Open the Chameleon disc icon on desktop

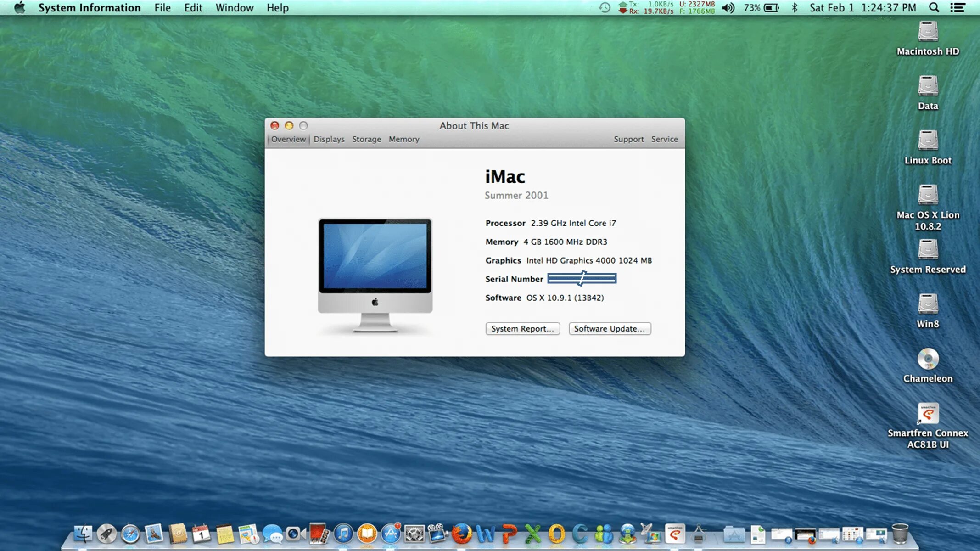tap(928, 359)
